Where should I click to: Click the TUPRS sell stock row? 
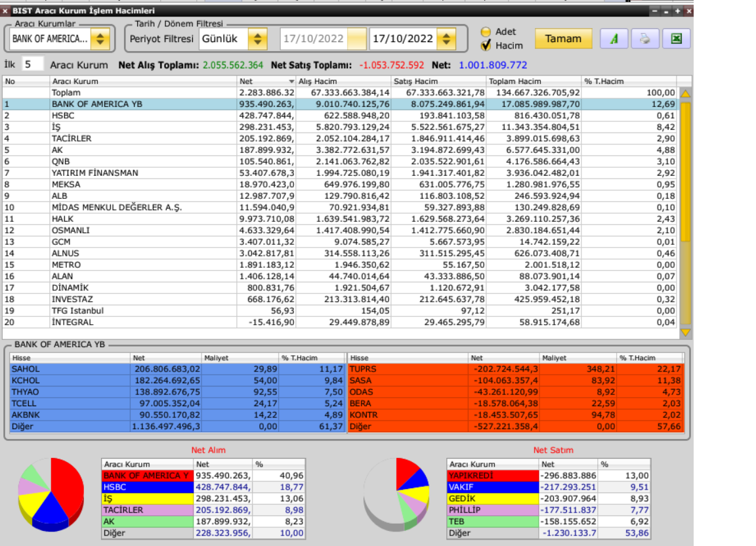pyautogui.click(x=515, y=369)
